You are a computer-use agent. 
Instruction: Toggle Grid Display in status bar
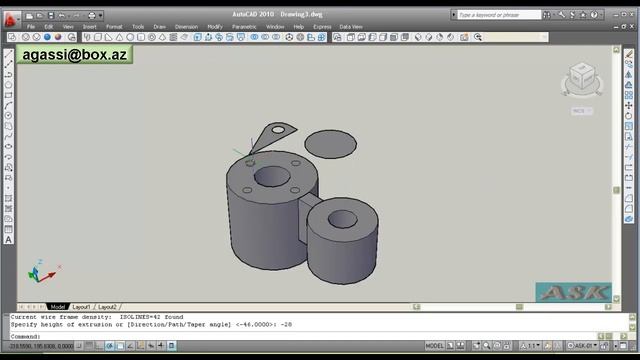pos(89,346)
